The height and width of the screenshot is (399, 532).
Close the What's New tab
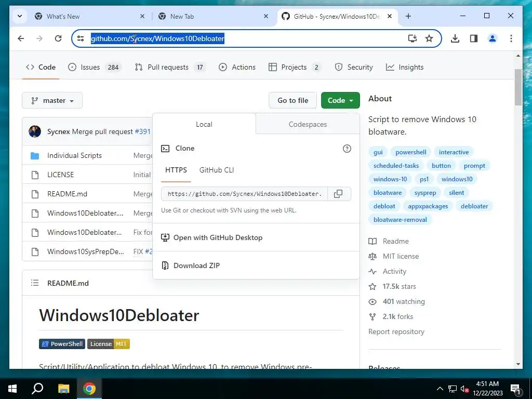pos(142,16)
